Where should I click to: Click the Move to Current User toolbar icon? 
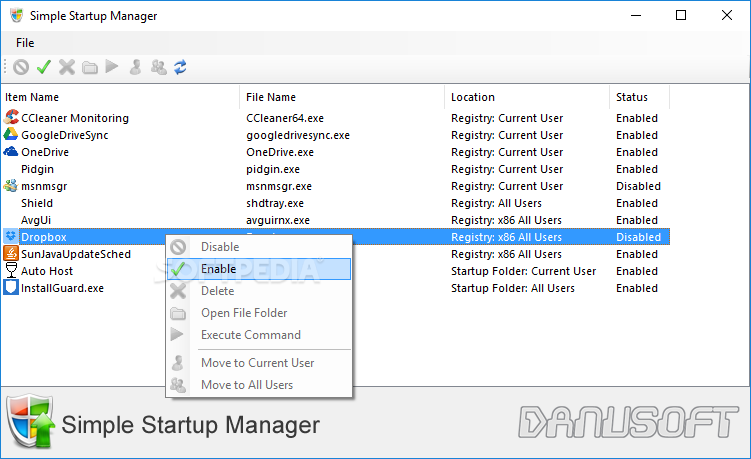(136, 67)
